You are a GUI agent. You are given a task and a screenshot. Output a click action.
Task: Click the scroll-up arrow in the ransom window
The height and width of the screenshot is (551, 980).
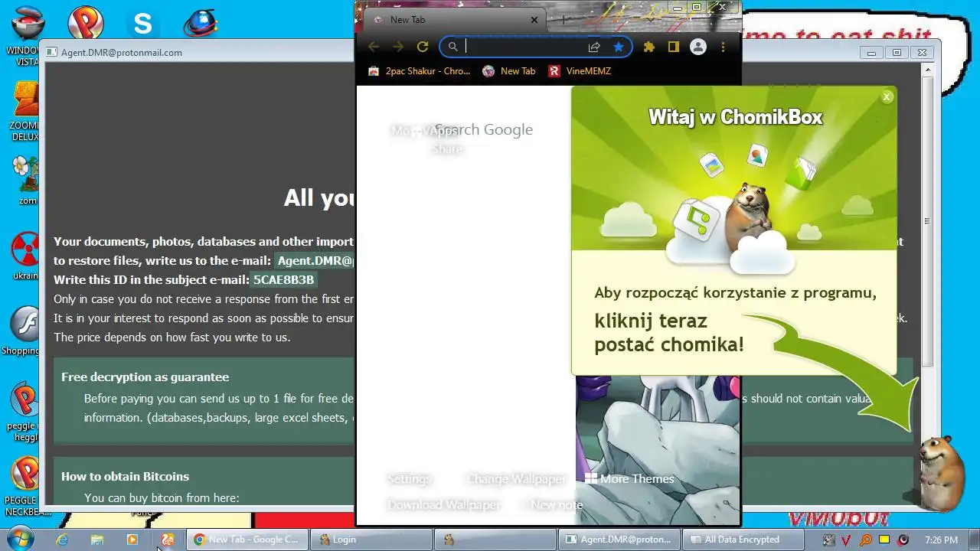pyautogui.click(x=927, y=70)
